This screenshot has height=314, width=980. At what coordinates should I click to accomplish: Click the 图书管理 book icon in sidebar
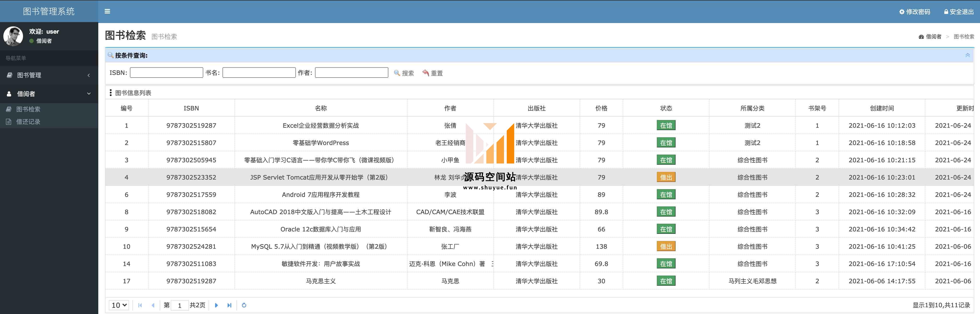pos(10,75)
